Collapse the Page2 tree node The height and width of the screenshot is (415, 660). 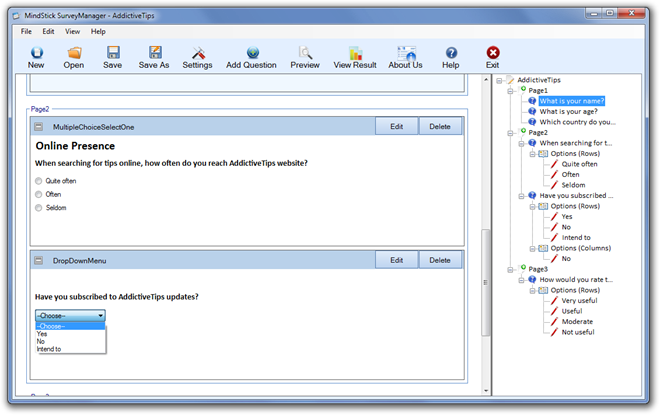pos(510,133)
